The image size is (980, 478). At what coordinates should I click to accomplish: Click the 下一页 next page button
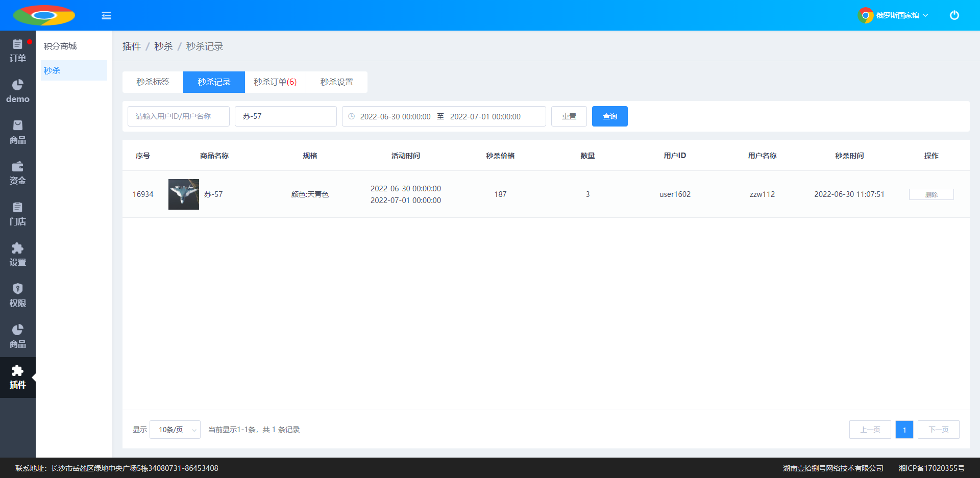939,430
